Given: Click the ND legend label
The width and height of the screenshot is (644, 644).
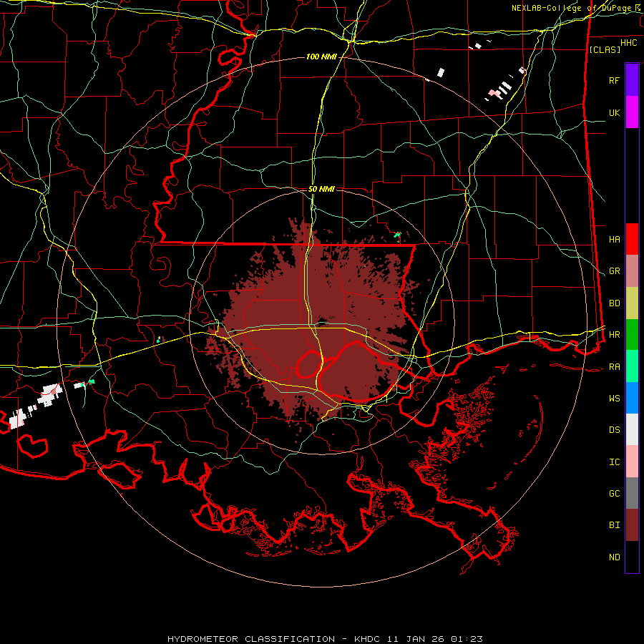Looking at the screenshot, I should click(x=614, y=557).
